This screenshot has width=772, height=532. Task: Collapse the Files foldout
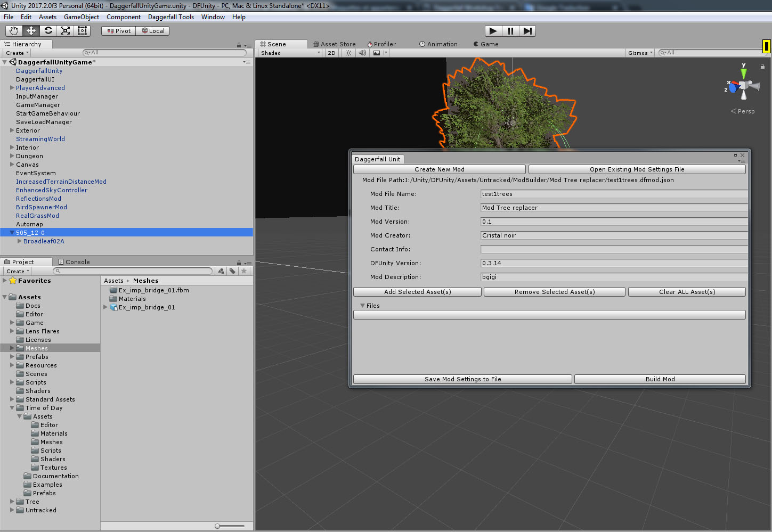[363, 306]
